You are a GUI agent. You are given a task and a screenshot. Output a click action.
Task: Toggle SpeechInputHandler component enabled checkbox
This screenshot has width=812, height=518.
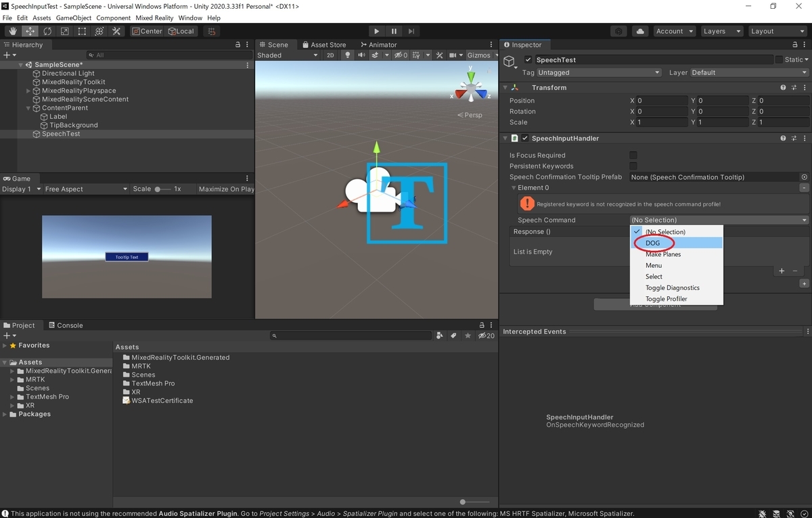(x=524, y=139)
